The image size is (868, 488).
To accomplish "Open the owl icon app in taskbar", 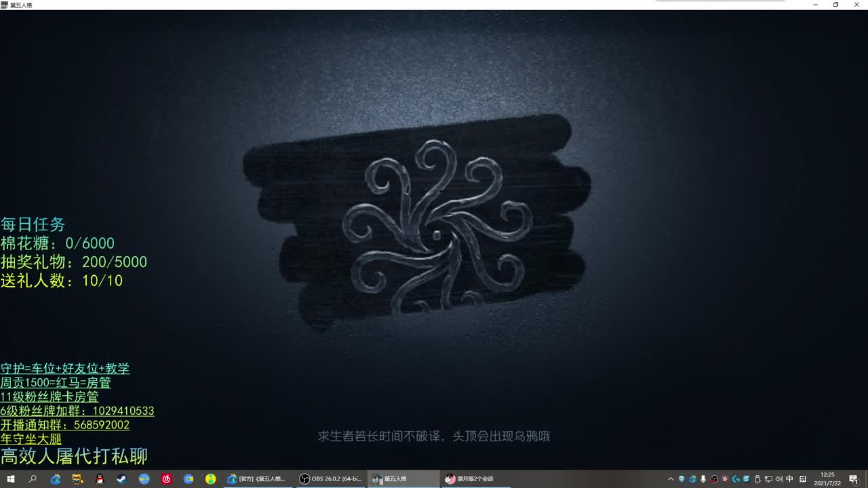I will [77, 479].
